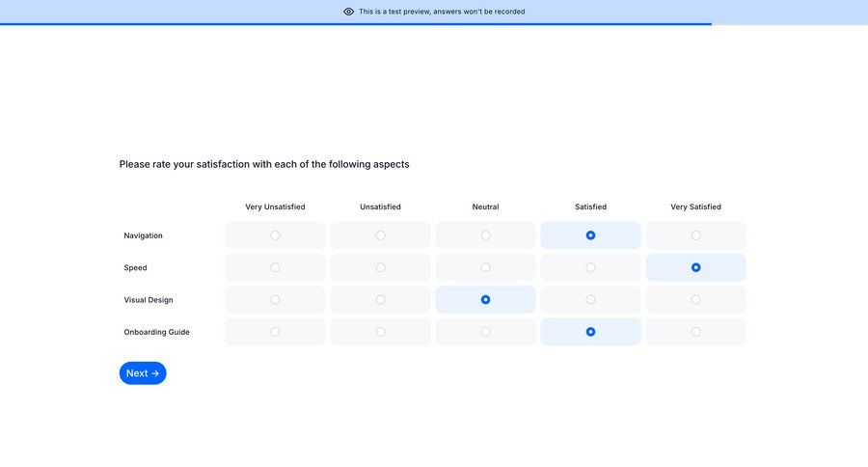
Task: Choose Very Satisfied for Navigation
Action: [695, 235]
